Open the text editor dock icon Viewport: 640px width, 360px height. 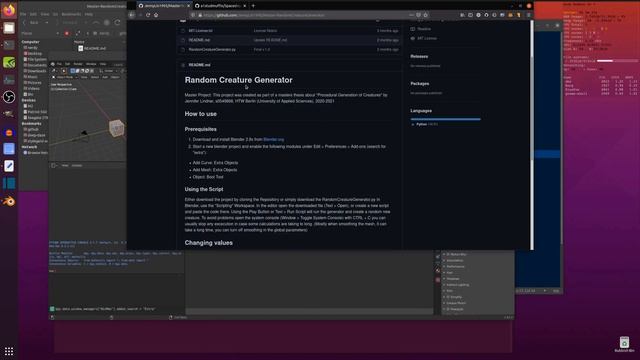click(9, 166)
